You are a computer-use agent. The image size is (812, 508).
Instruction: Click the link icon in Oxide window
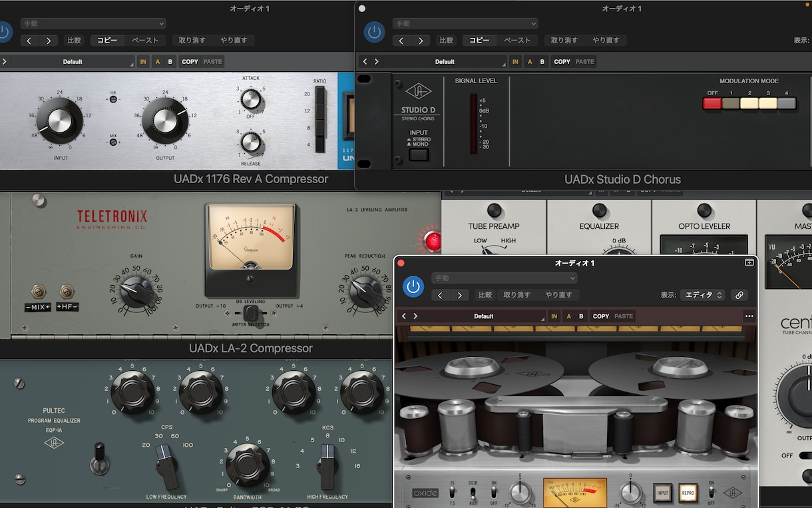[x=739, y=295]
